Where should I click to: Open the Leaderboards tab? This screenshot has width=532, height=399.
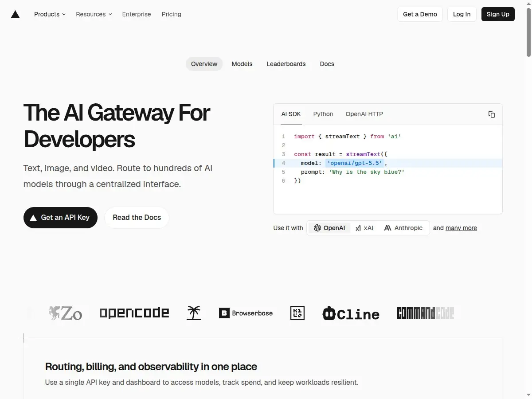[286, 64]
